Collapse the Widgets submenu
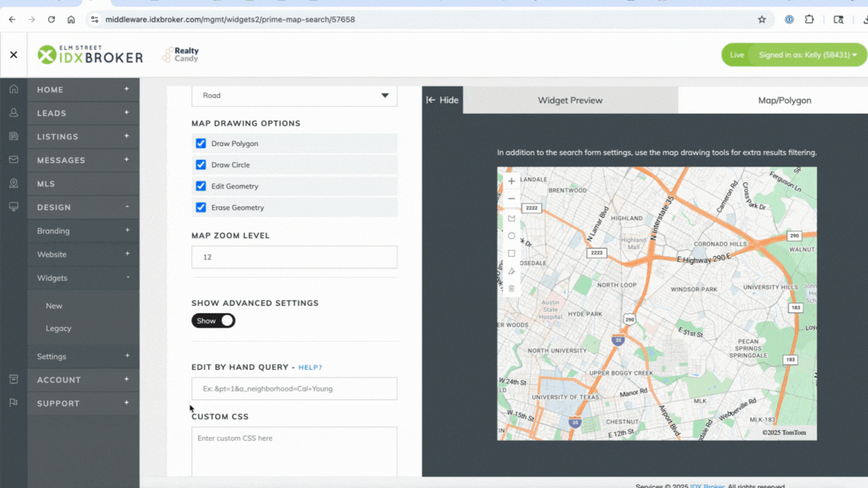Image resolution: width=868 pixels, height=488 pixels. [127, 277]
